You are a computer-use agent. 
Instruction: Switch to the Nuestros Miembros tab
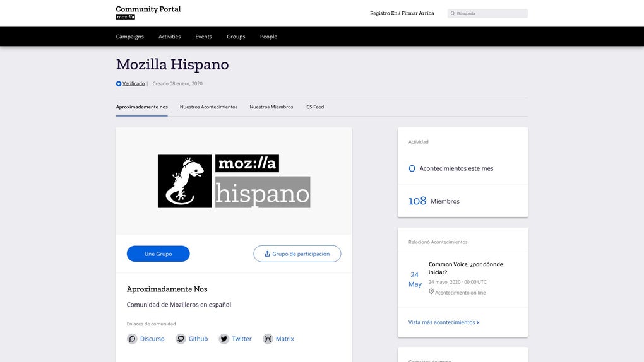pyautogui.click(x=271, y=107)
